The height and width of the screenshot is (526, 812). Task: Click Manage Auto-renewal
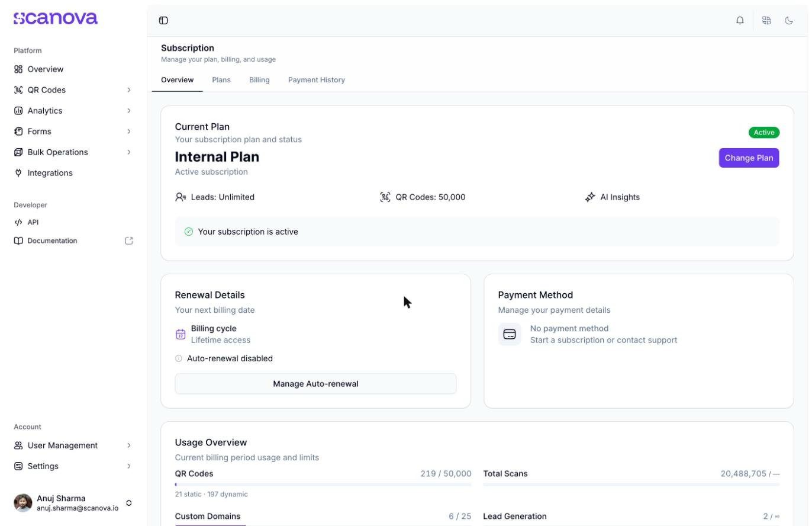point(316,384)
